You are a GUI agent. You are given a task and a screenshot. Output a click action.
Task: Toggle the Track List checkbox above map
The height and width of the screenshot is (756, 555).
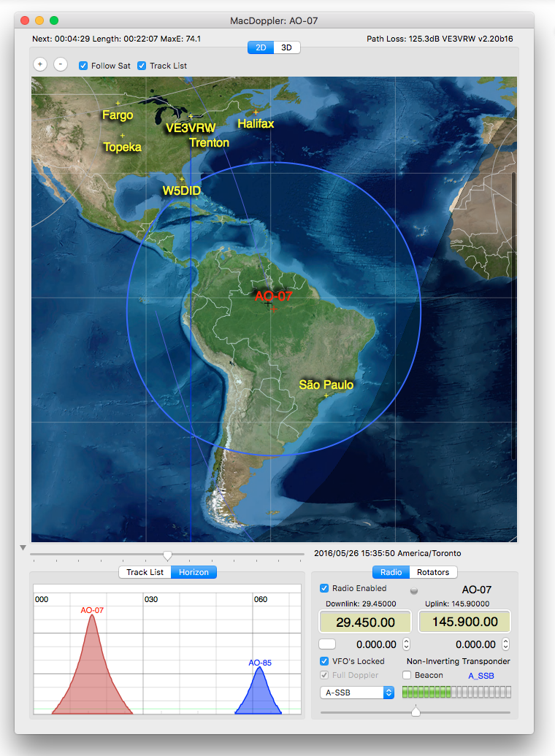pyautogui.click(x=142, y=66)
